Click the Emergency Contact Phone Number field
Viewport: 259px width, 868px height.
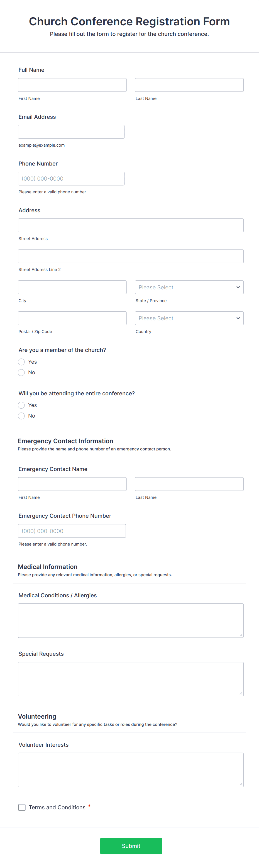[72, 531]
